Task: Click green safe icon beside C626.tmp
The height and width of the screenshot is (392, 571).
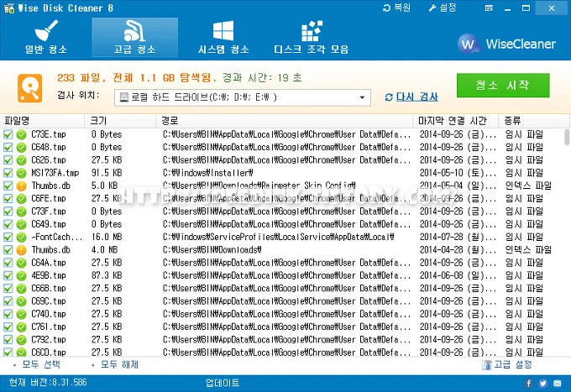Action: [22, 160]
